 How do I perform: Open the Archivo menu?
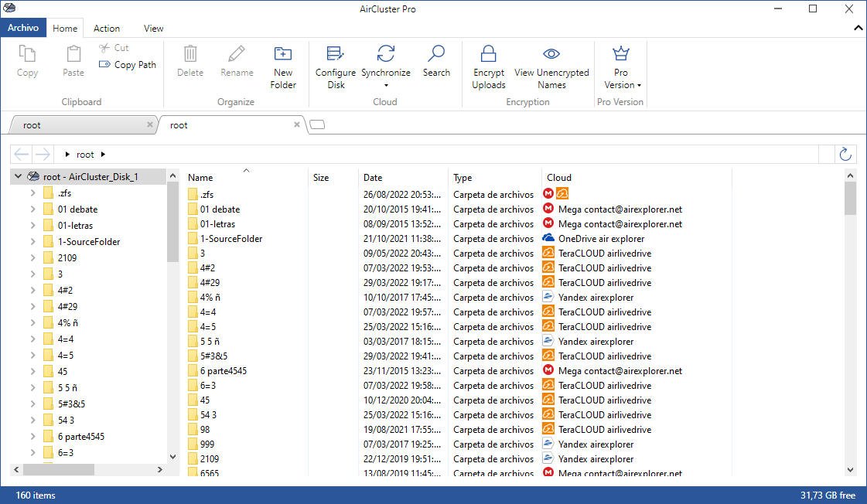[23, 28]
